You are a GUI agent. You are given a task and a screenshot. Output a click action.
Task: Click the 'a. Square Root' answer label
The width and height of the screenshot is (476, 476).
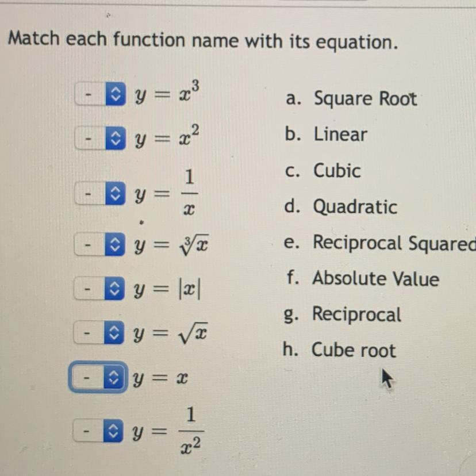351,99
